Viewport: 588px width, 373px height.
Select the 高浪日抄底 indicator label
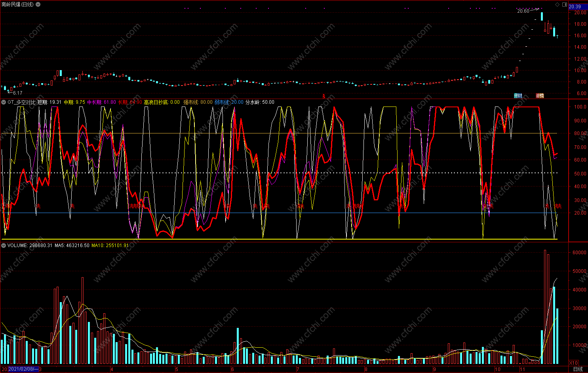156,102
